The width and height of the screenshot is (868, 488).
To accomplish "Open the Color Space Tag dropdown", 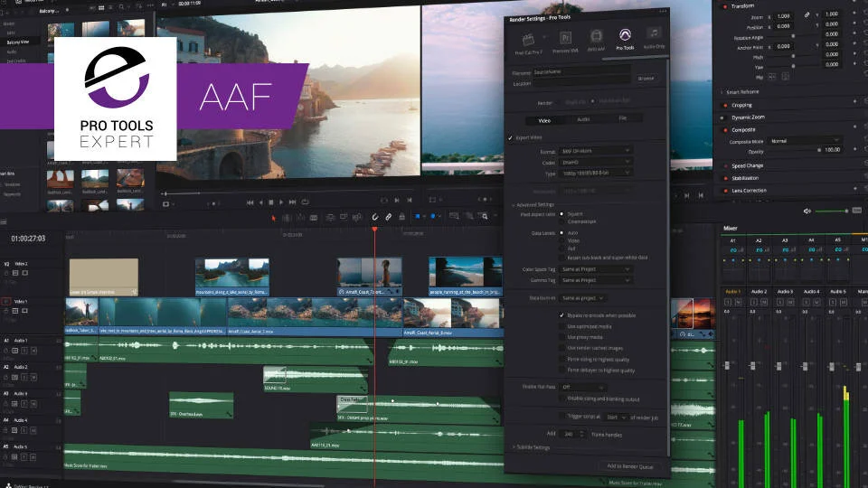I will click(x=595, y=269).
